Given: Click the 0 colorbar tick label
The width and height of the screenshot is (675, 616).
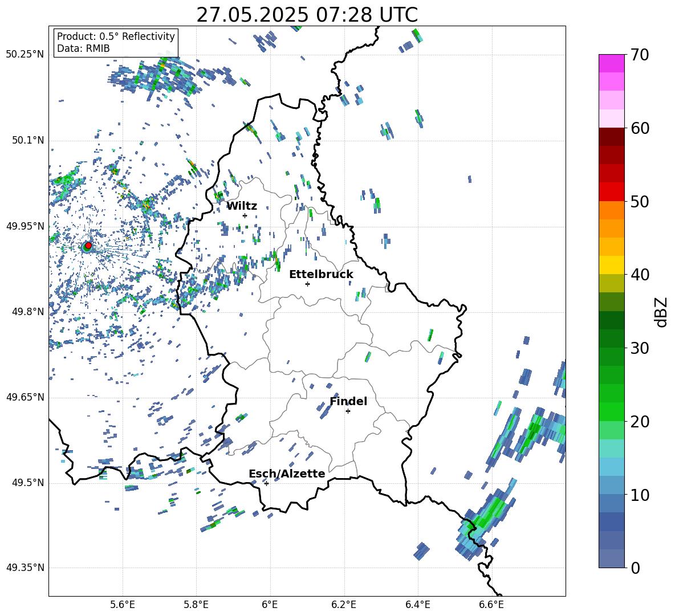Looking at the screenshot, I should [635, 568].
